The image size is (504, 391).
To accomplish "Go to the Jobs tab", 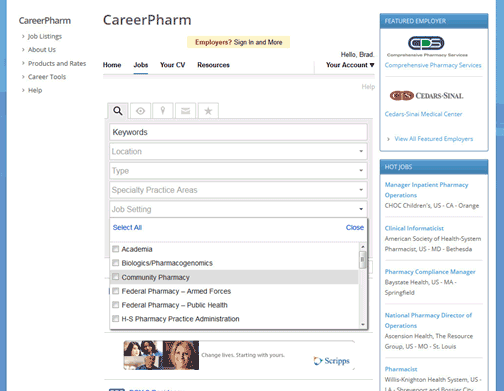I will pos(141,65).
